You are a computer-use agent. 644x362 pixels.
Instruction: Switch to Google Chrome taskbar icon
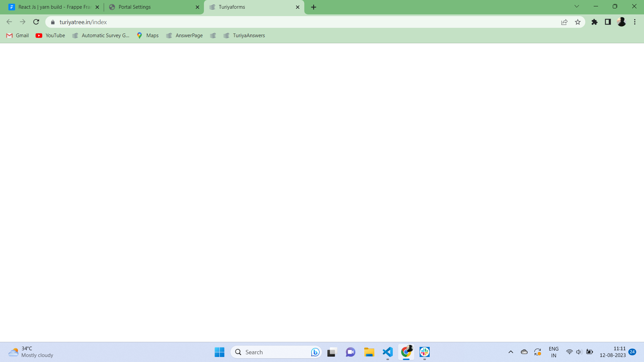coord(406,352)
